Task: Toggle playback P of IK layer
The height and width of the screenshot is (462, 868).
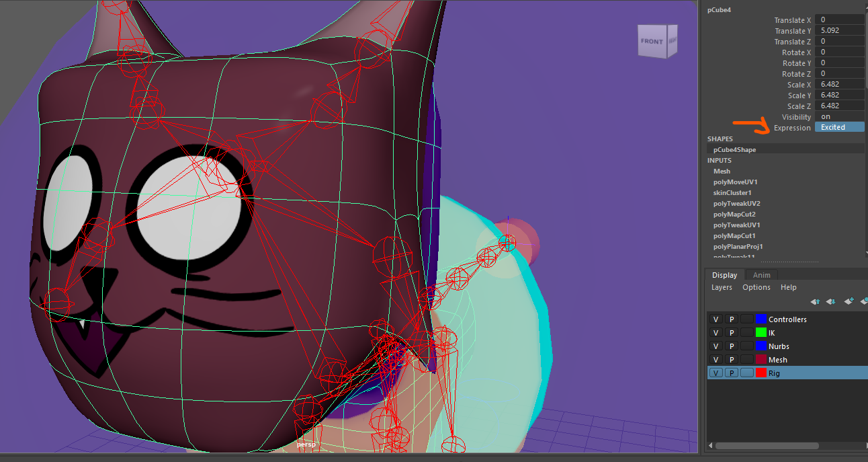Action: coord(731,333)
